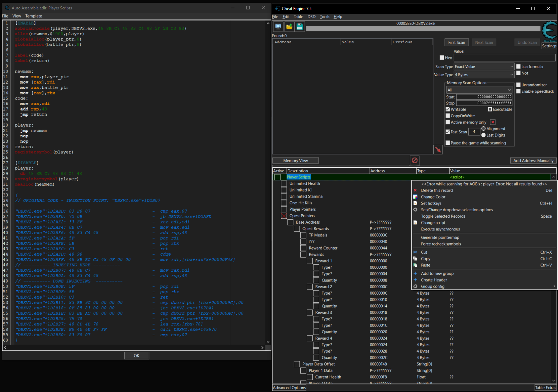Toggle the Writable checkbox

pos(448,110)
